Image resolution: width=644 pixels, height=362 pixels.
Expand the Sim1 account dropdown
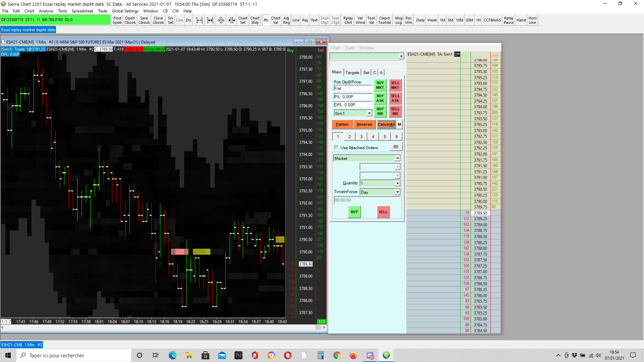[x=369, y=113]
